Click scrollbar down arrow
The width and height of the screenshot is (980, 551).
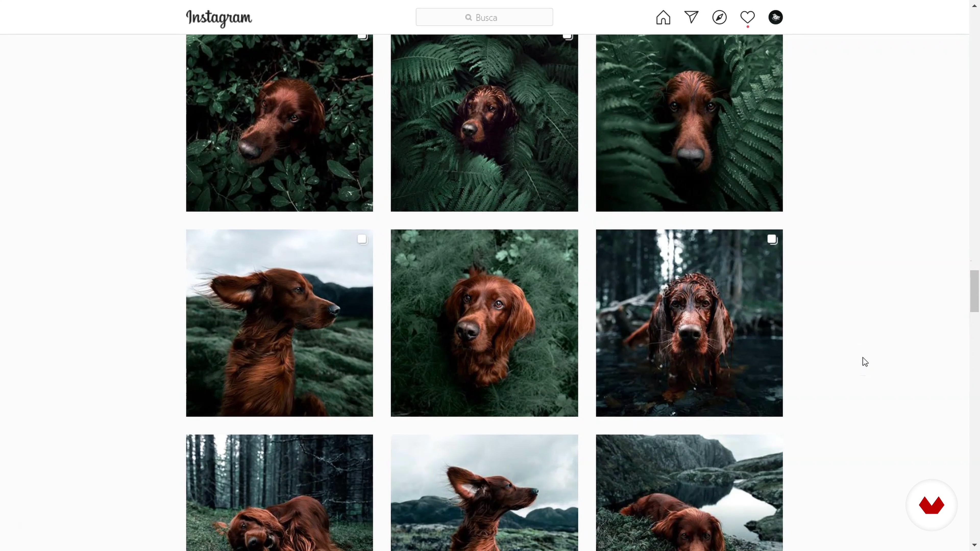click(974, 545)
